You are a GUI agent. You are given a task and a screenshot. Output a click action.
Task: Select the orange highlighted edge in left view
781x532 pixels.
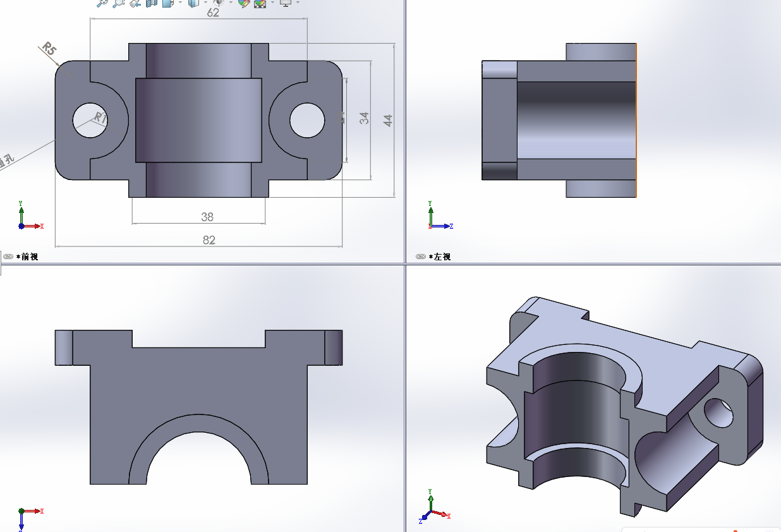tap(636, 120)
